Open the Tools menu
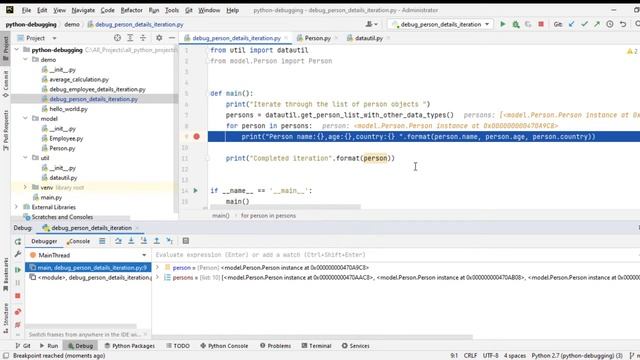This screenshot has height=360, width=640. point(171,10)
